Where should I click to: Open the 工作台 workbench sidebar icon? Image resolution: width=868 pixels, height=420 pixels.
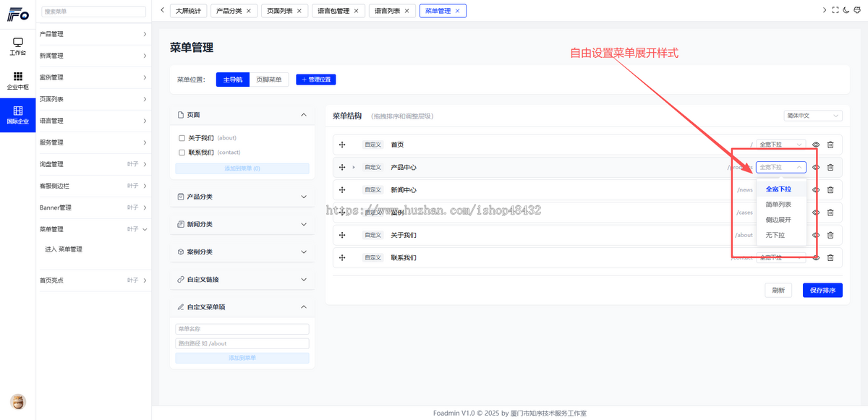(18, 47)
